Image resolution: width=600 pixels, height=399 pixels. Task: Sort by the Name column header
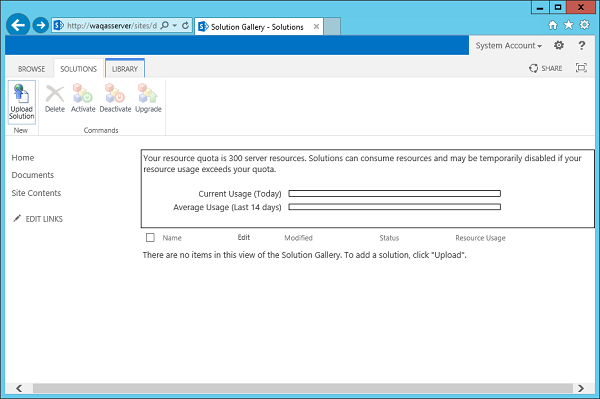[172, 238]
